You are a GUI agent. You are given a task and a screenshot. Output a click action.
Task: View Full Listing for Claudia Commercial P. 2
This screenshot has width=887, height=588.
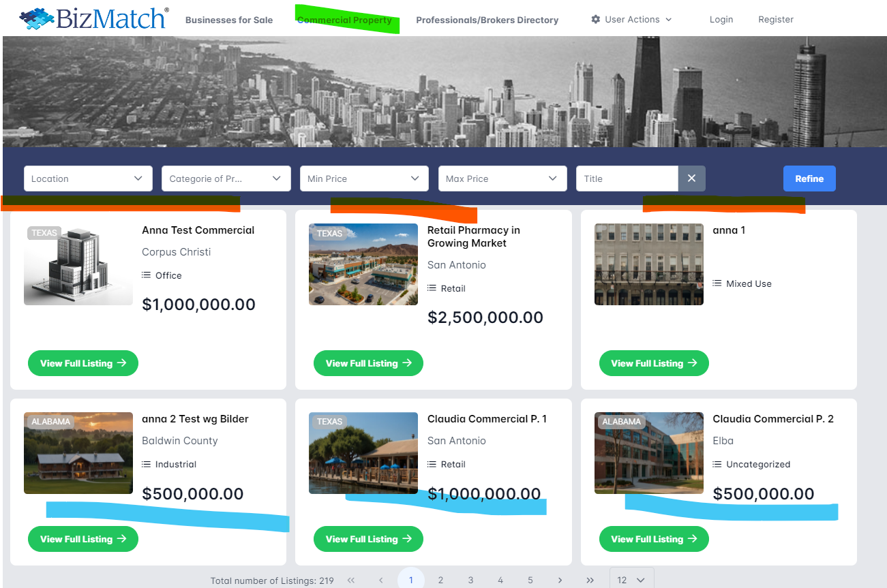tap(653, 539)
